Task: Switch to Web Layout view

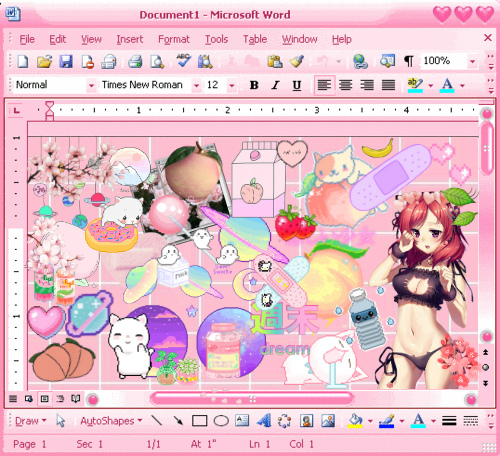Action: (x=29, y=399)
